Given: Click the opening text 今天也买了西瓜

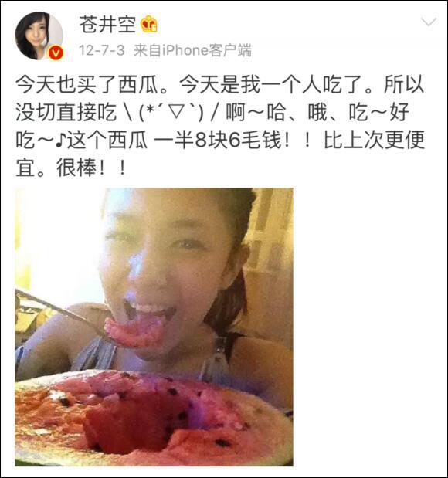Looking at the screenshot, I should [x=87, y=84].
